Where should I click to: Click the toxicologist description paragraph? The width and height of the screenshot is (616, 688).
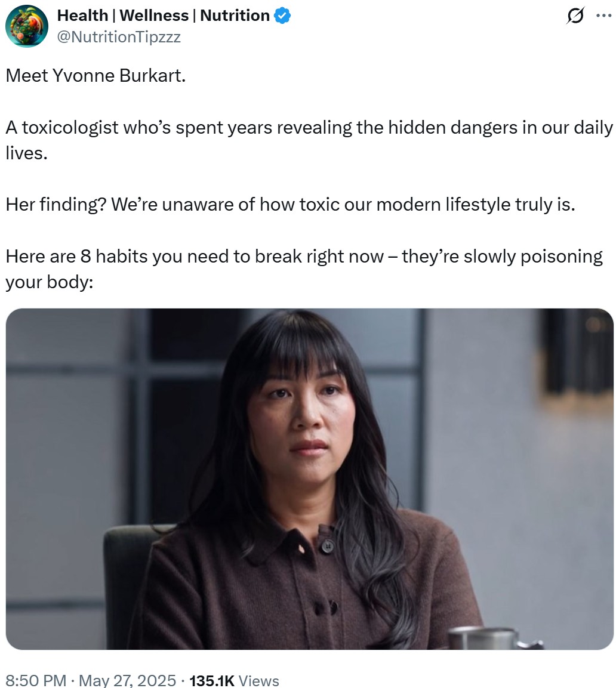pyautogui.click(x=309, y=140)
